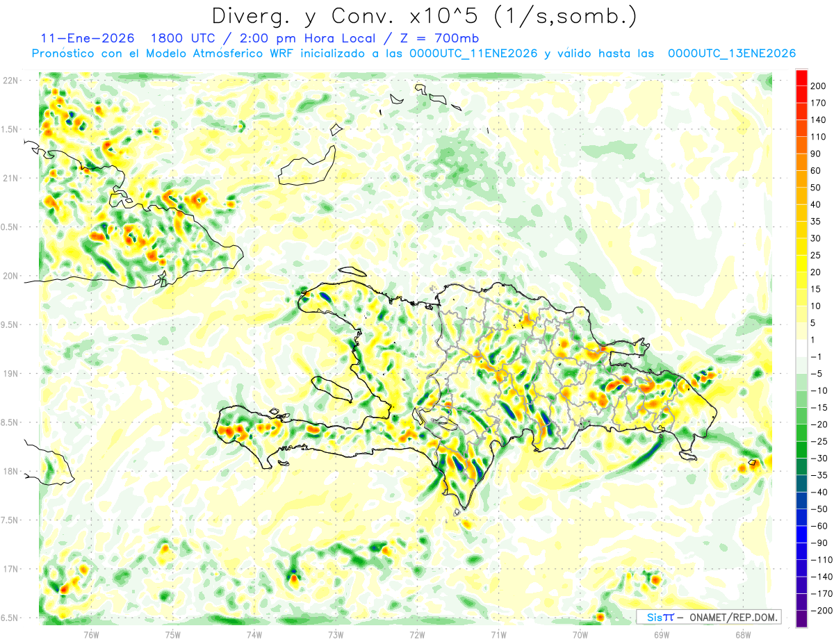Viewport: 834px width, 644px height.
Task: Click the '68W' longitude label
Action: 742,634
